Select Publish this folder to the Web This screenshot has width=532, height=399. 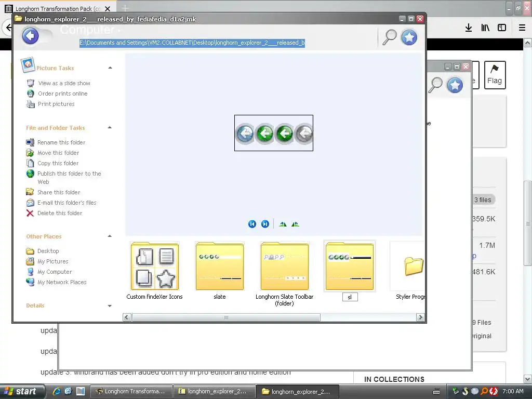tap(69, 178)
